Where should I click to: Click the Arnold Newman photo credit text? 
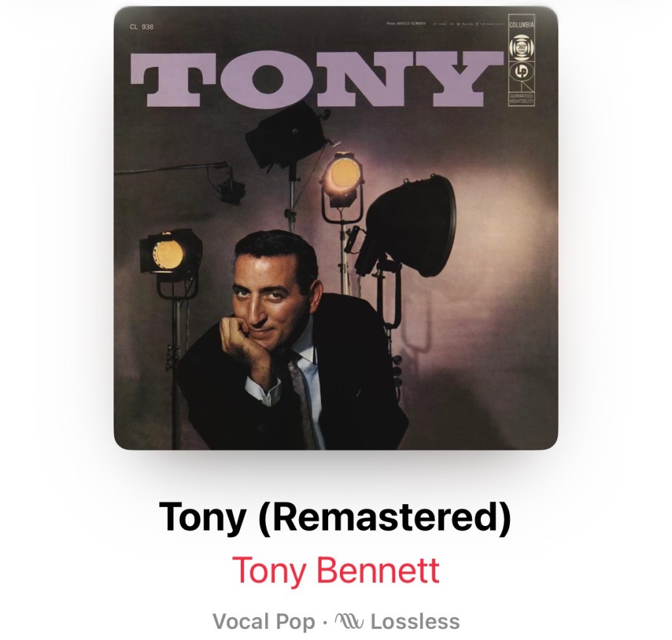point(406,24)
